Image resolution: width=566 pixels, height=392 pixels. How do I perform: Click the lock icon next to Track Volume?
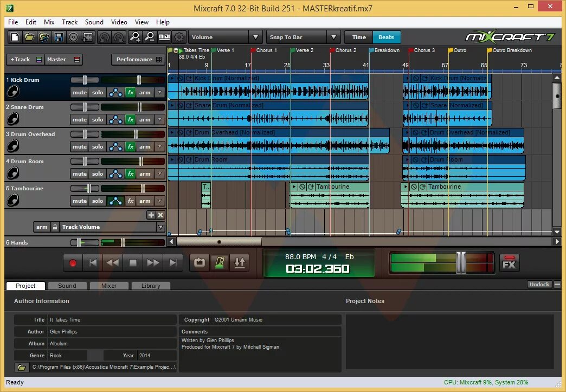pyautogui.click(x=55, y=227)
